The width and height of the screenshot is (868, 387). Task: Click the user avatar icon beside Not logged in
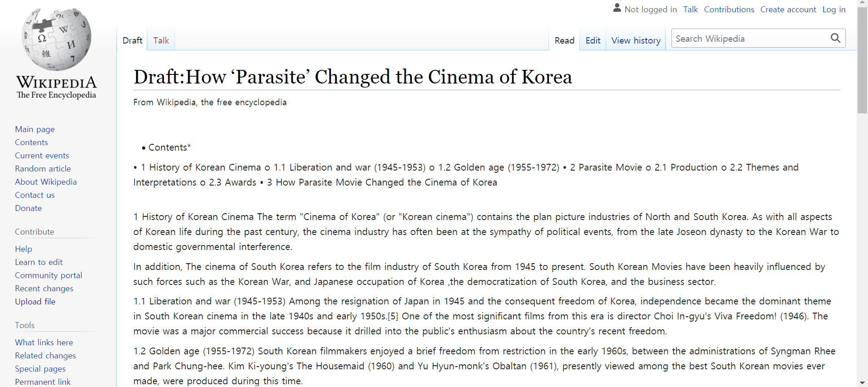617,8
